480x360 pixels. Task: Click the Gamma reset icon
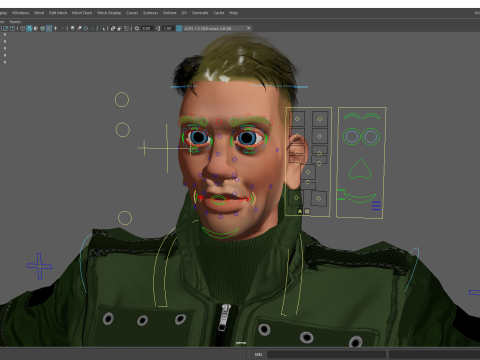click(158, 28)
